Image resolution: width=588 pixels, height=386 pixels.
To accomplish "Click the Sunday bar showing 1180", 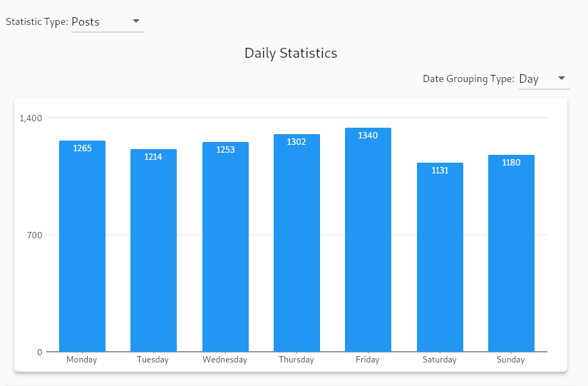I will (511, 253).
